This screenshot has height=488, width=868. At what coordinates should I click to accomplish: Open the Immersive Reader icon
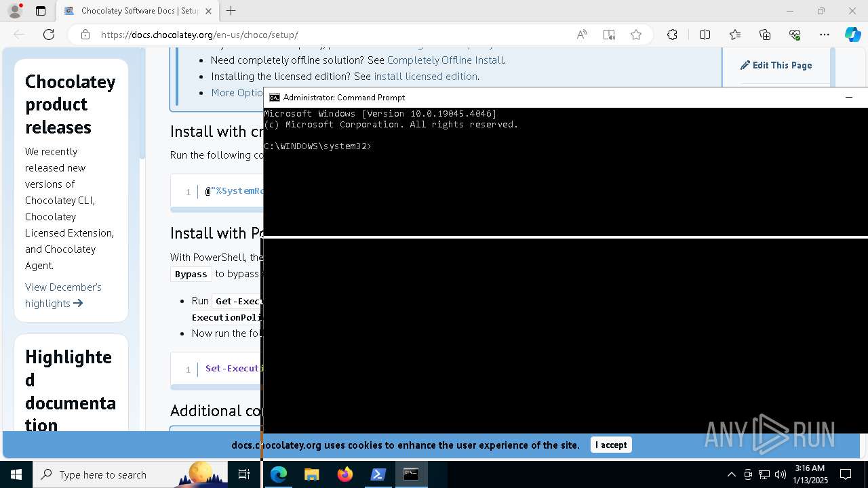(609, 35)
